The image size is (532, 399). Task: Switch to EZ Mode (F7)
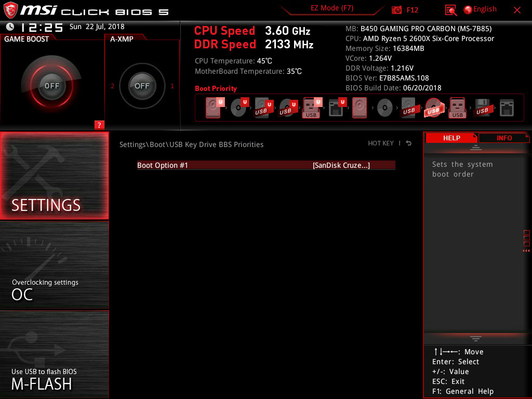[332, 8]
